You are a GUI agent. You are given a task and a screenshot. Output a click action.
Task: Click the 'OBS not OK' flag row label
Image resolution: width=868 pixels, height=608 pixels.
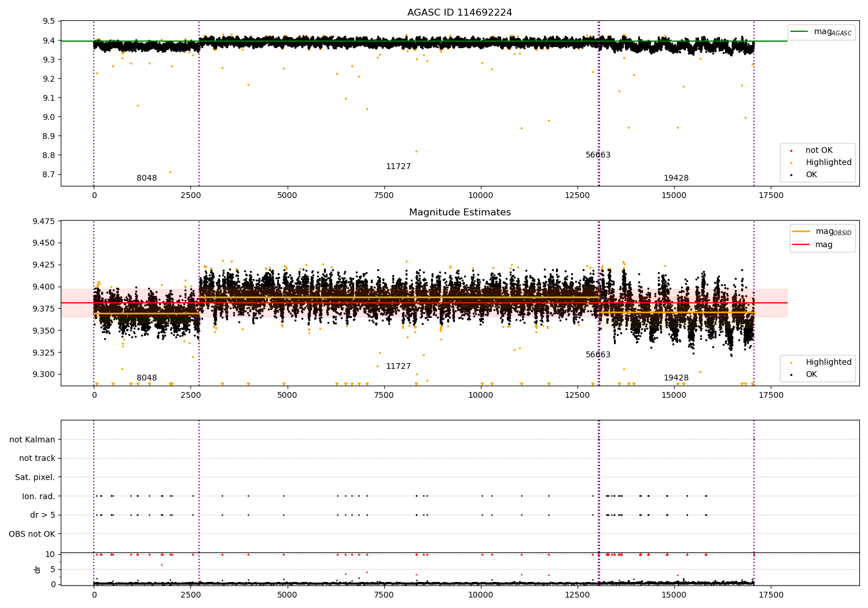tap(32, 534)
